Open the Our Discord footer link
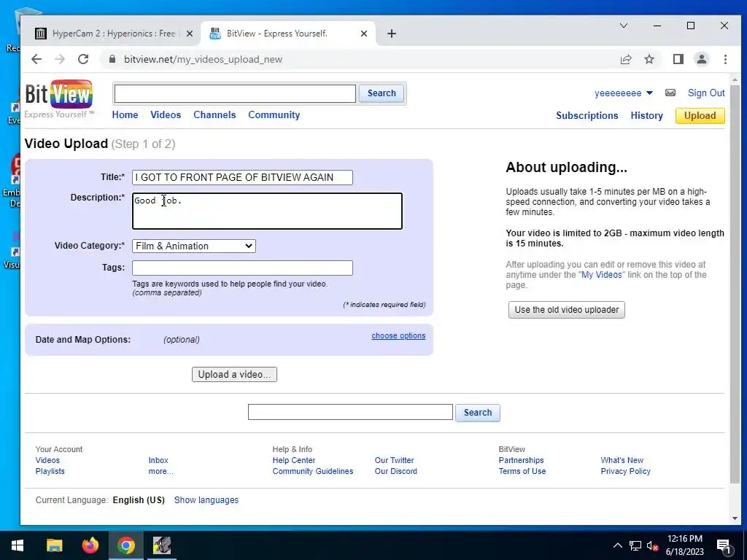Image resolution: width=747 pixels, height=560 pixels. coord(396,472)
